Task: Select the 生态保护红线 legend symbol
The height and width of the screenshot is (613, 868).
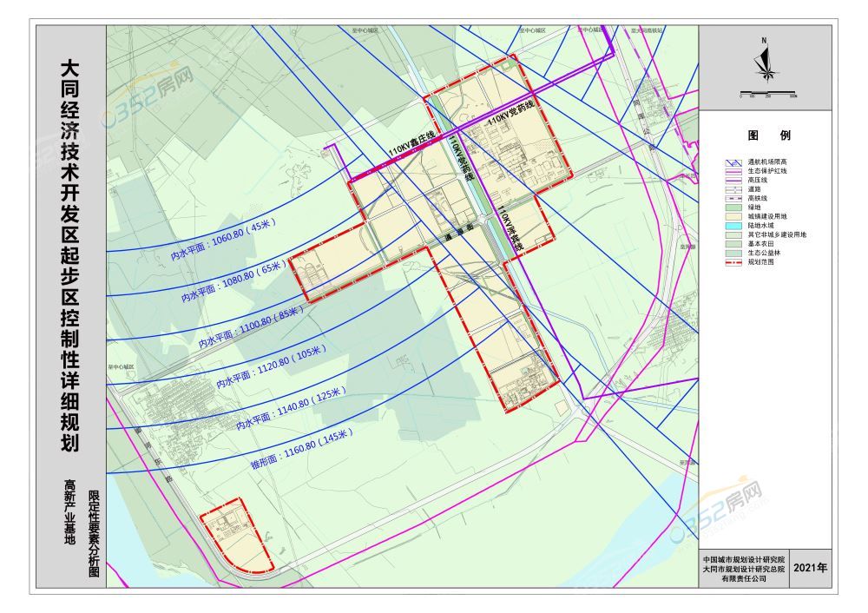Action: [734, 171]
